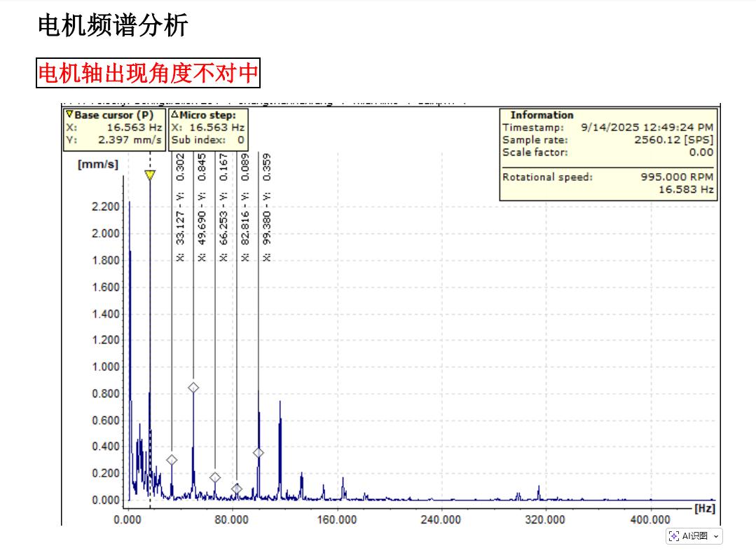Click the AI识图 button label
The image size is (756, 560).
pyautogui.click(x=695, y=536)
